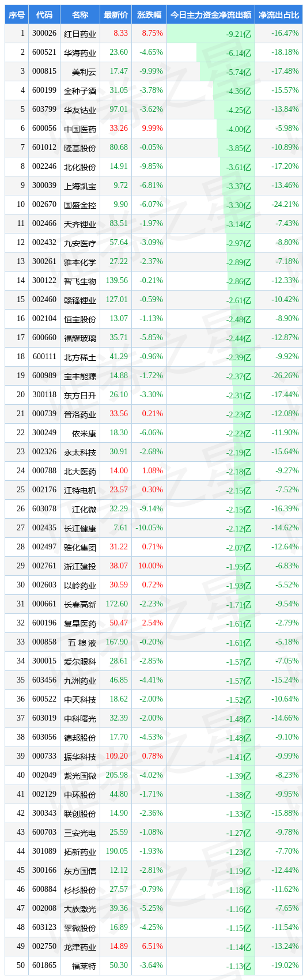Click the 序号 column header
Viewport: 303px width, 980px height.
(x=17, y=15)
